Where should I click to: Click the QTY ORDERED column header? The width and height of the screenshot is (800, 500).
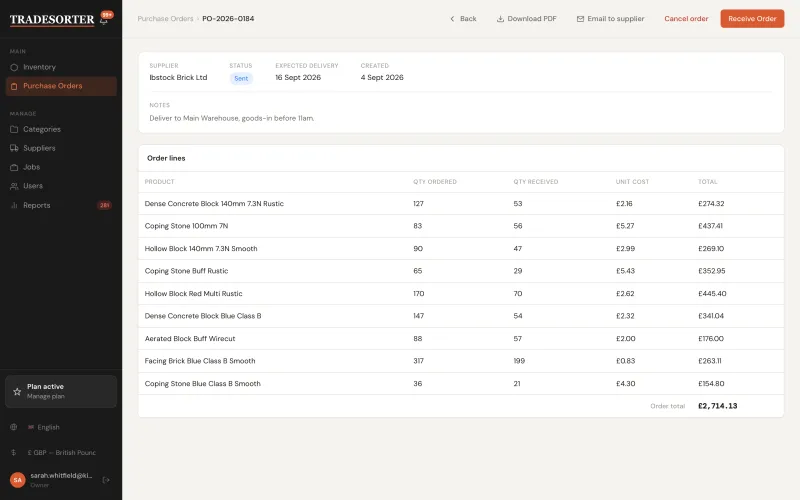[435, 182]
